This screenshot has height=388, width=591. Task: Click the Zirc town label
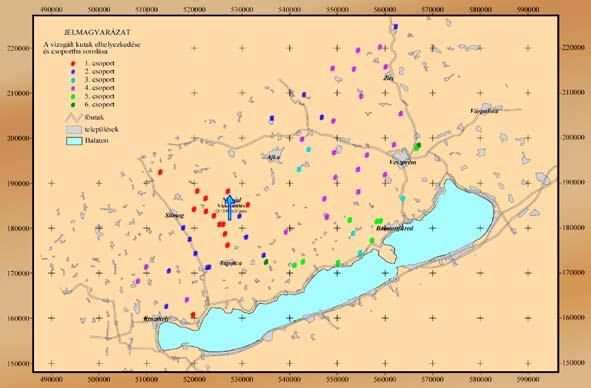[388, 78]
